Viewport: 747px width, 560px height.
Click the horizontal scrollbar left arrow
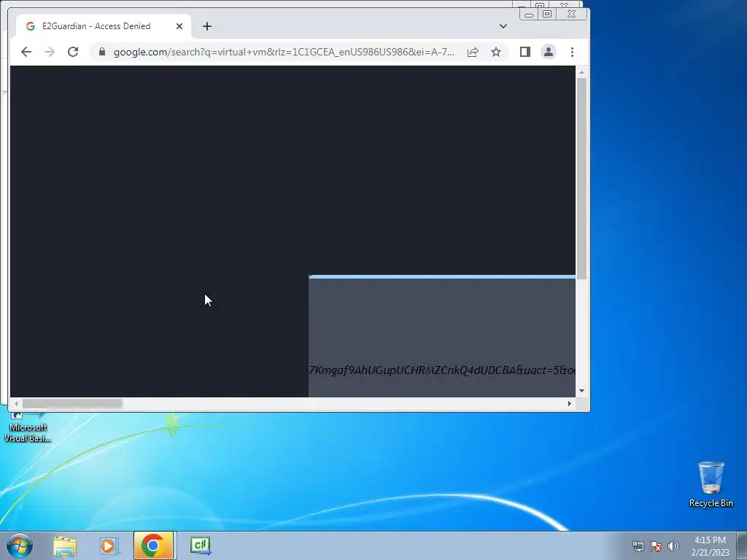[x=16, y=404]
